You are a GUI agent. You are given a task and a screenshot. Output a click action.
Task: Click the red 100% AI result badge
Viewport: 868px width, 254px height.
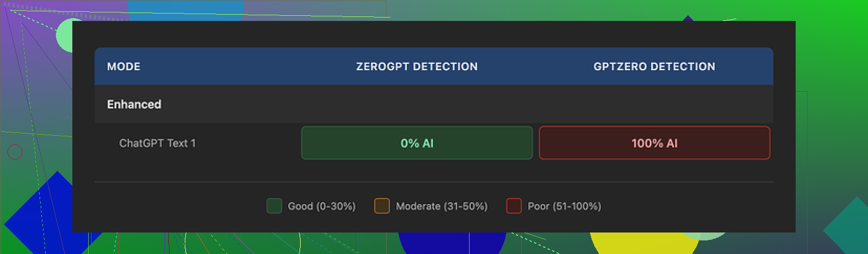[x=654, y=143]
